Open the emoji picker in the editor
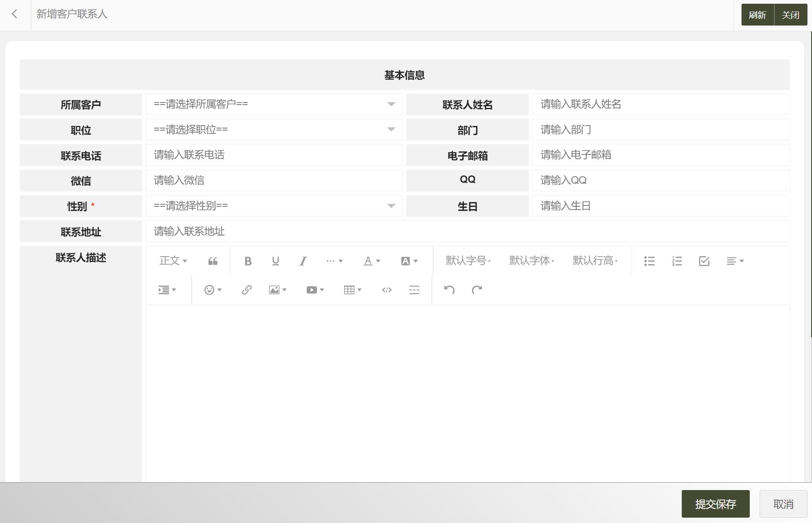 [209, 290]
